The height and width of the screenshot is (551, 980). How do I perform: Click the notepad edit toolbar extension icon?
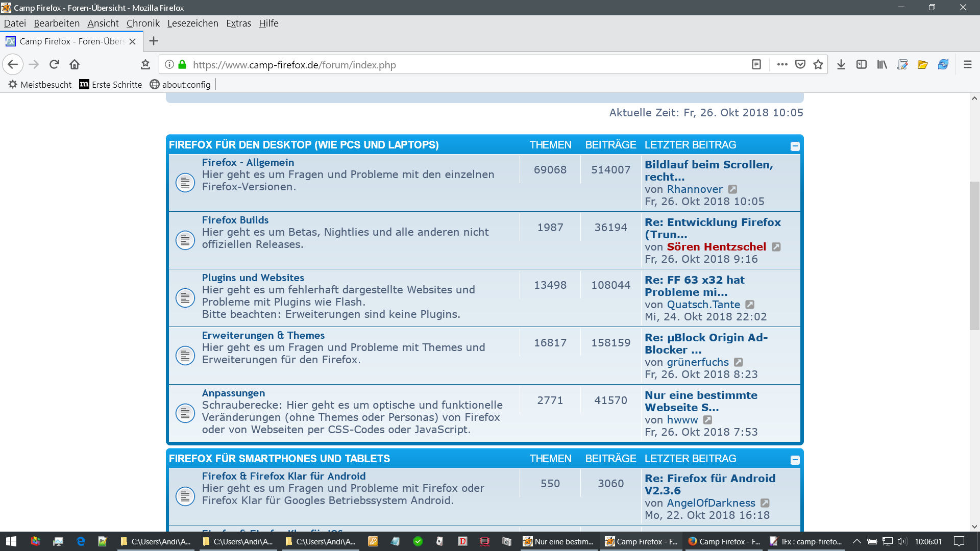pos(902,65)
